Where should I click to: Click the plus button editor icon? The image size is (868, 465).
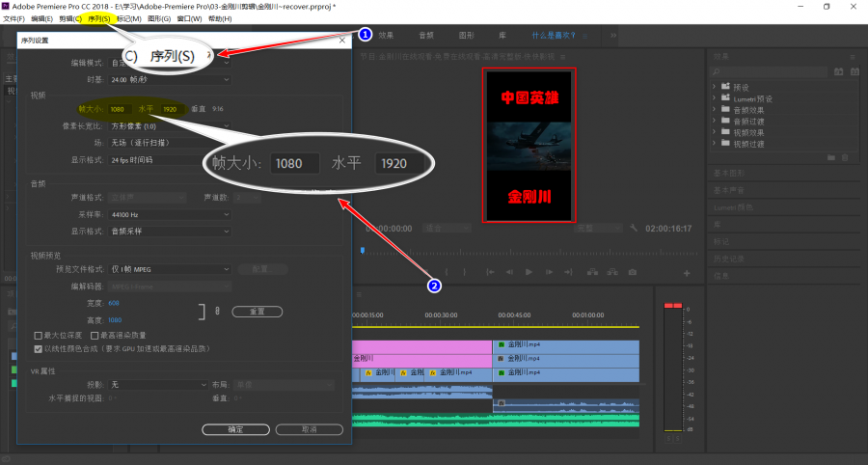coord(687,273)
